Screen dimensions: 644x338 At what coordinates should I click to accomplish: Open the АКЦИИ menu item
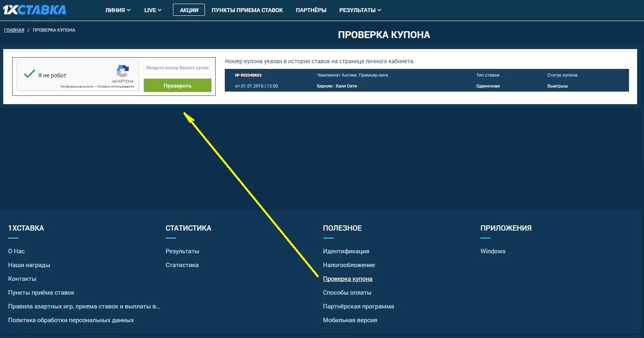point(189,10)
